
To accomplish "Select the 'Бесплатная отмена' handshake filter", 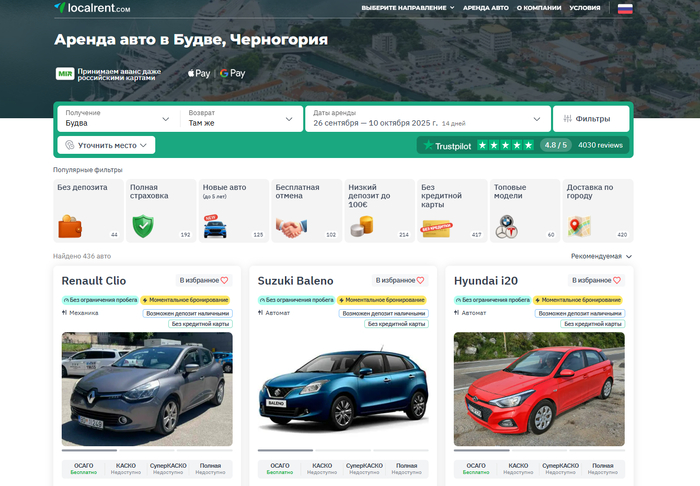I will tap(306, 211).
